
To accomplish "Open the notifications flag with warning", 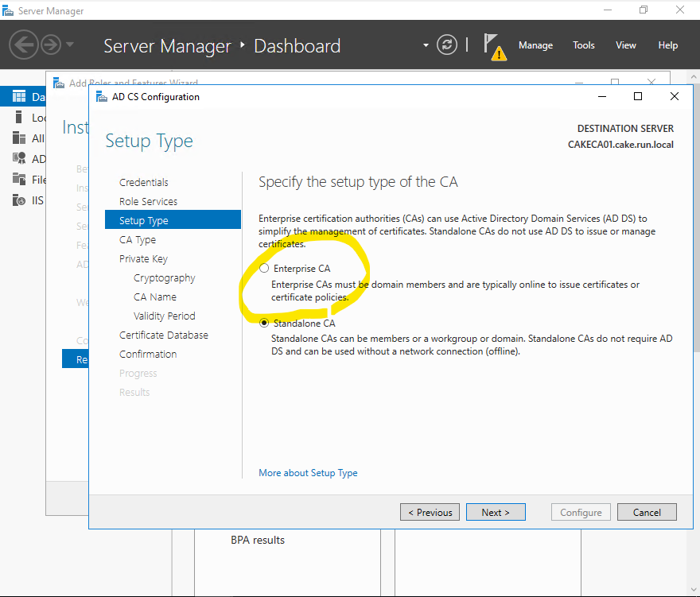I will [495, 47].
